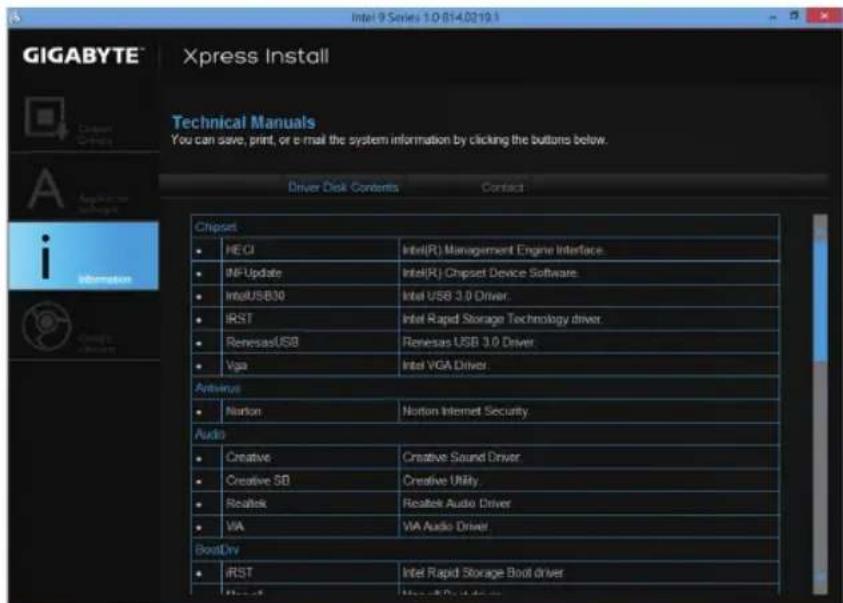Viewport: 843px width, 603px height.
Task: Select the RenesasUSB row name
Action: pyautogui.click(x=262, y=342)
